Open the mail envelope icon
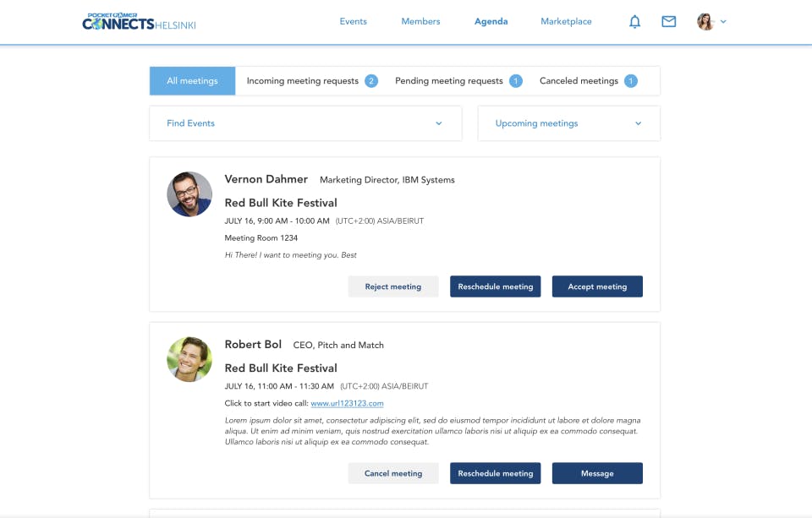Viewport: 812px width, 518px height. click(x=668, y=22)
